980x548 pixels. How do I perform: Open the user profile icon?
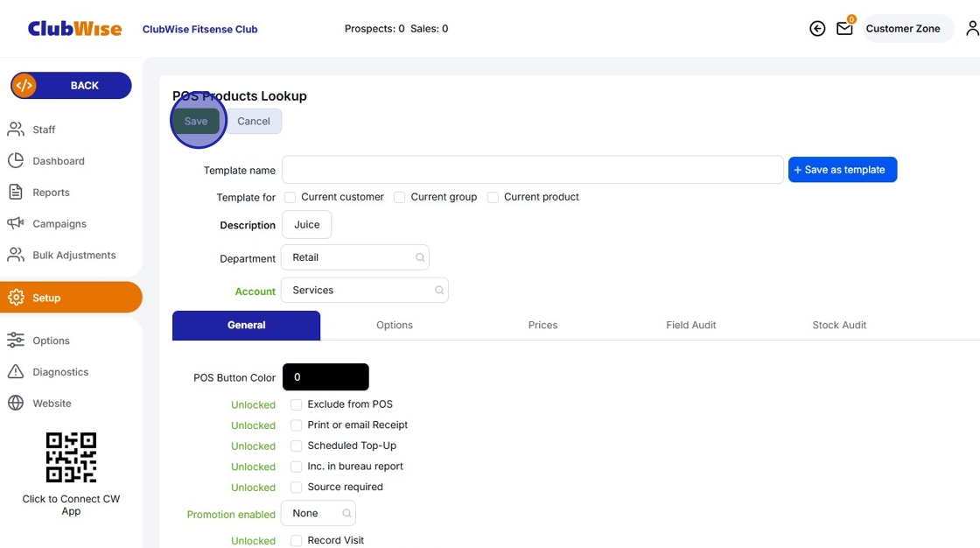coord(972,28)
